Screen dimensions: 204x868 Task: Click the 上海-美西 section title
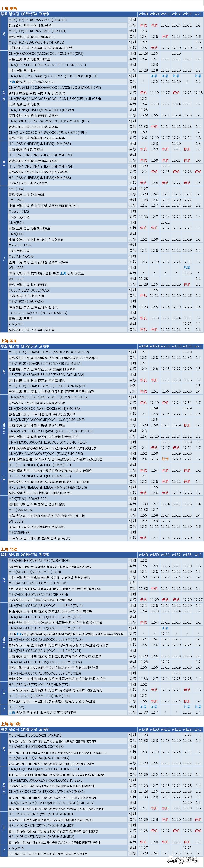click(9, 8)
